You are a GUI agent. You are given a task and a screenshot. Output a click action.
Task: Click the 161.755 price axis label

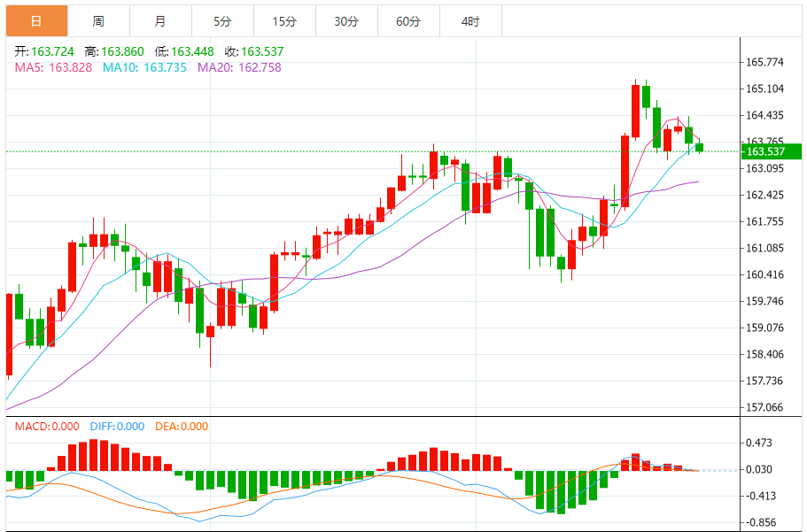click(x=764, y=222)
